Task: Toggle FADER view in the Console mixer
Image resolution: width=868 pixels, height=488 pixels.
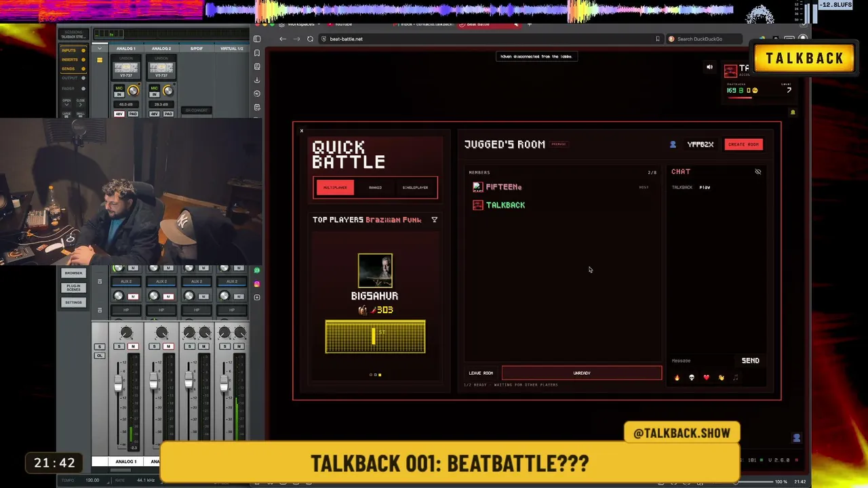Action: (x=73, y=88)
